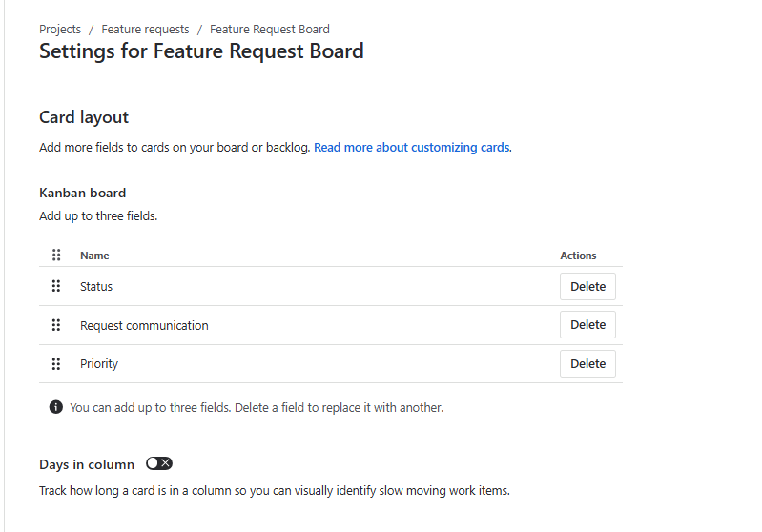The height and width of the screenshot is (532, 762).
Task: Select the Request communication field name
Action: [x=144, y=326]
